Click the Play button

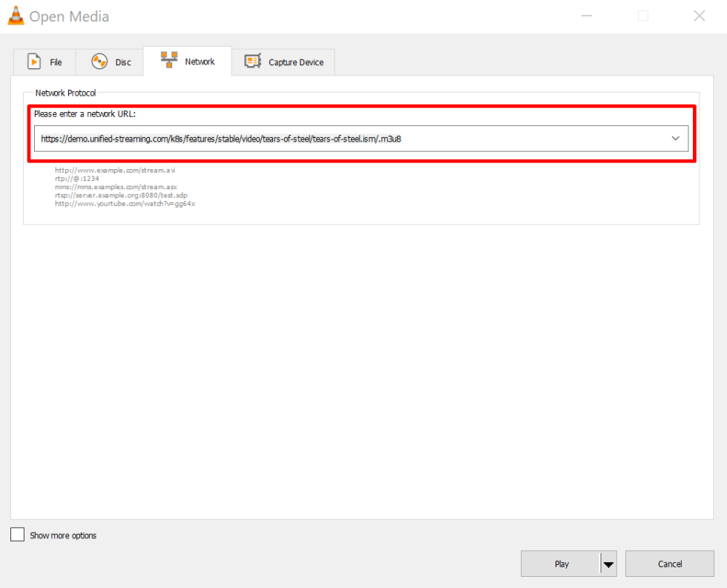562,564
